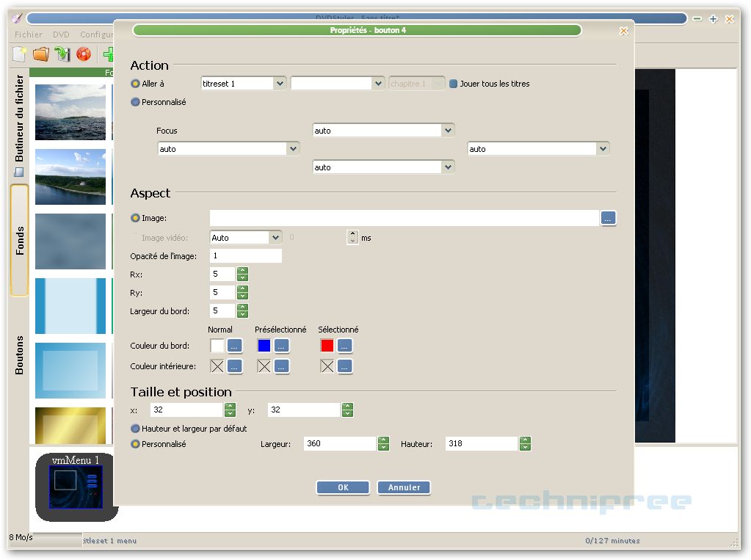Click the Opacité de l'image field

point(245,256)
